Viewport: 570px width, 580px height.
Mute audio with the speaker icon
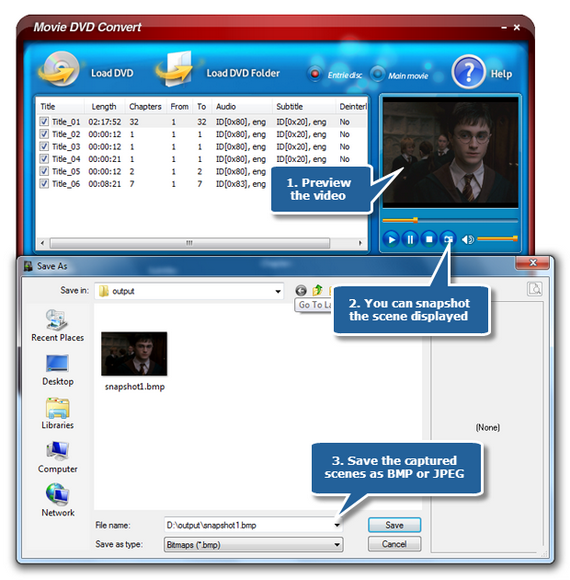pos(468,240)
